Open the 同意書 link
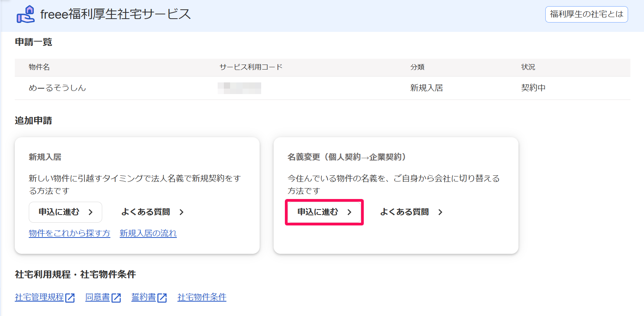Image resolution: width=644 pixels, height=316 pixels. click(x=98, y=297)
